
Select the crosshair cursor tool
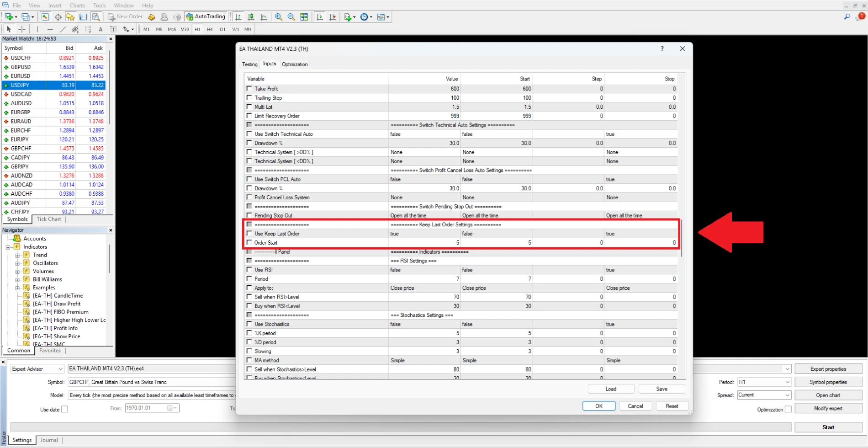pyautogui.click(x=21, y=29)
